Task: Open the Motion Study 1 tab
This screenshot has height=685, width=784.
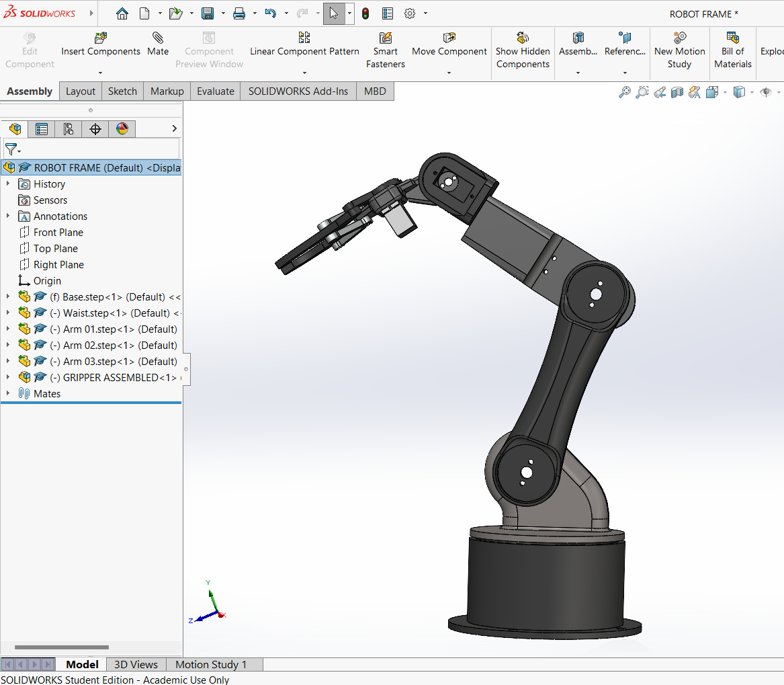Action: pos(211,664)
